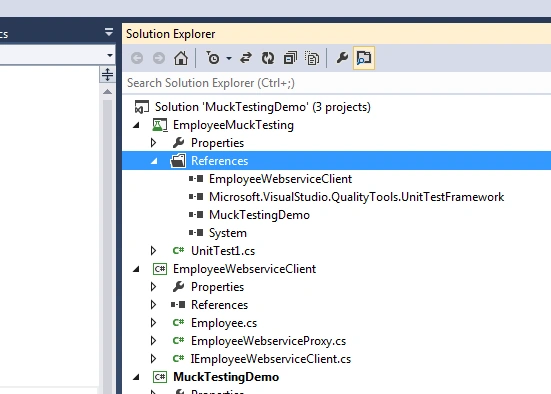Collapse the highlighted References node
The width and height of the screenshot is (551, 394).
(x=154, y=161)
